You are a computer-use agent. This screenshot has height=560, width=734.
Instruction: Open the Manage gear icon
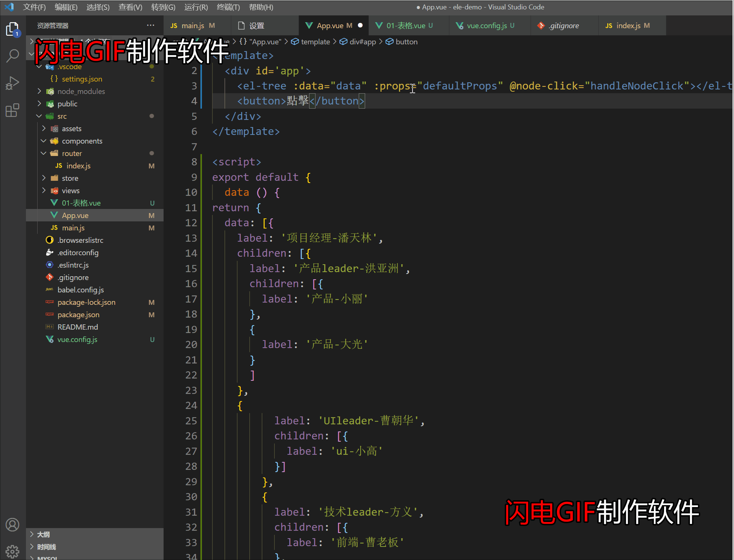[12, 551]
